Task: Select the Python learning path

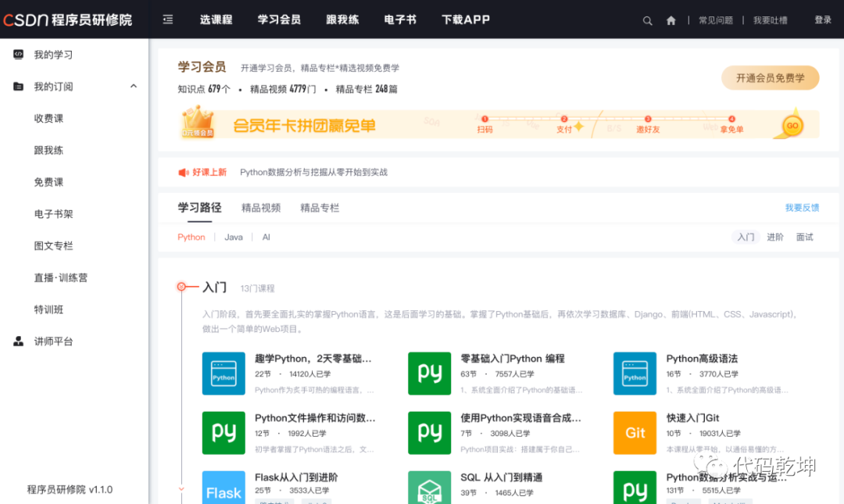Action: [191, 238]
